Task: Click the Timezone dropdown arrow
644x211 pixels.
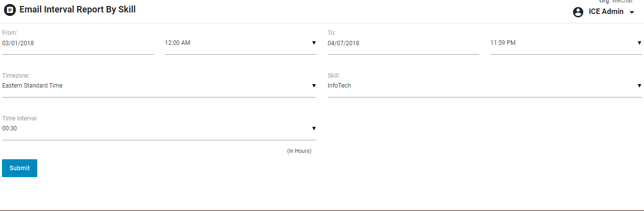Action: pyautogui.click(x=314, y=86)
